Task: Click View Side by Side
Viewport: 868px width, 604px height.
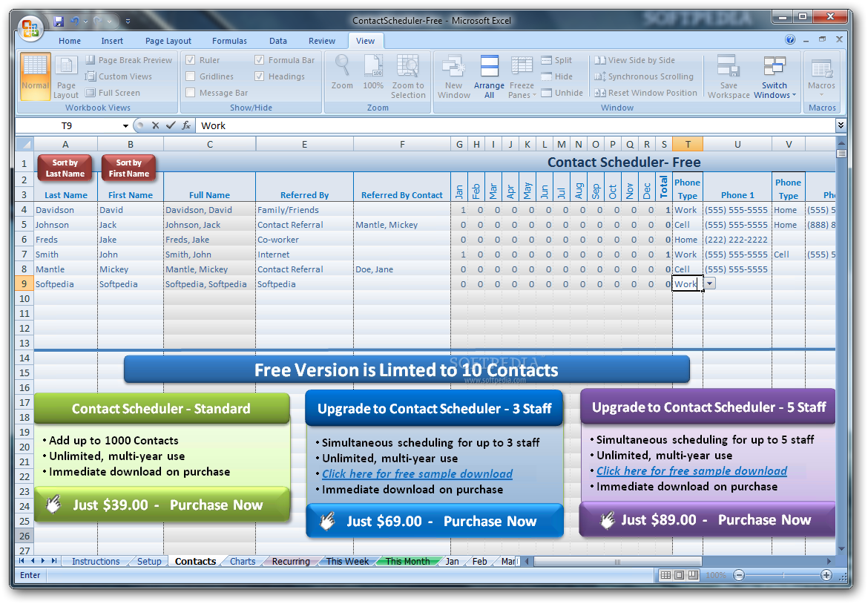Action: pyautogui.click(x=635, y=60)
